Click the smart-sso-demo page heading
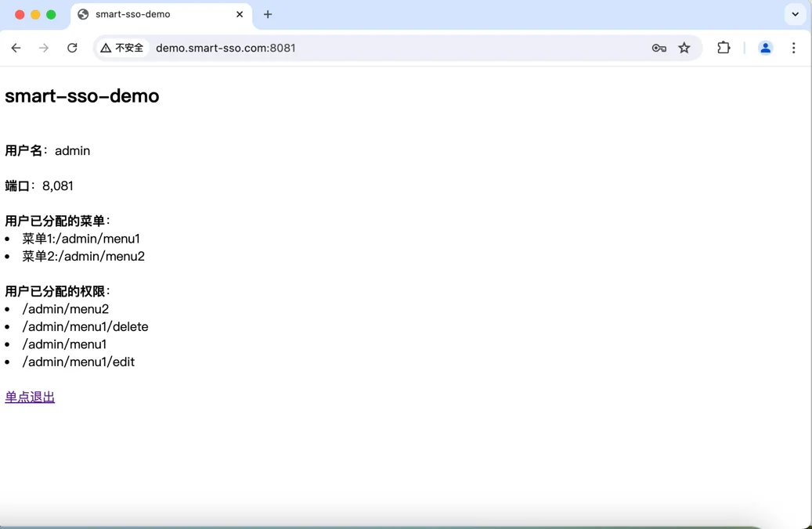The height and width of the screenshot is (529, 812). click(x=81, y=96)
